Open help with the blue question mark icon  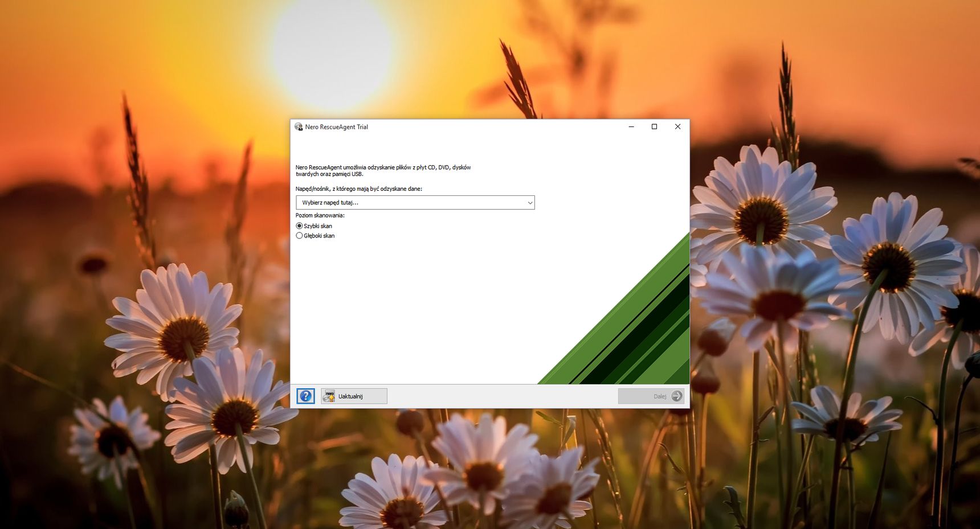(305, 396)
